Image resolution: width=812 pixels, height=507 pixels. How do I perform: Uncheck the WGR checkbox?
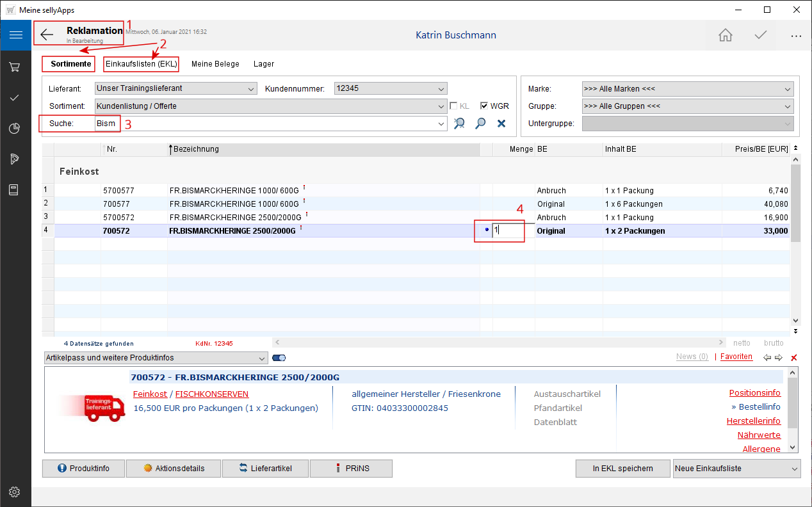484,106
